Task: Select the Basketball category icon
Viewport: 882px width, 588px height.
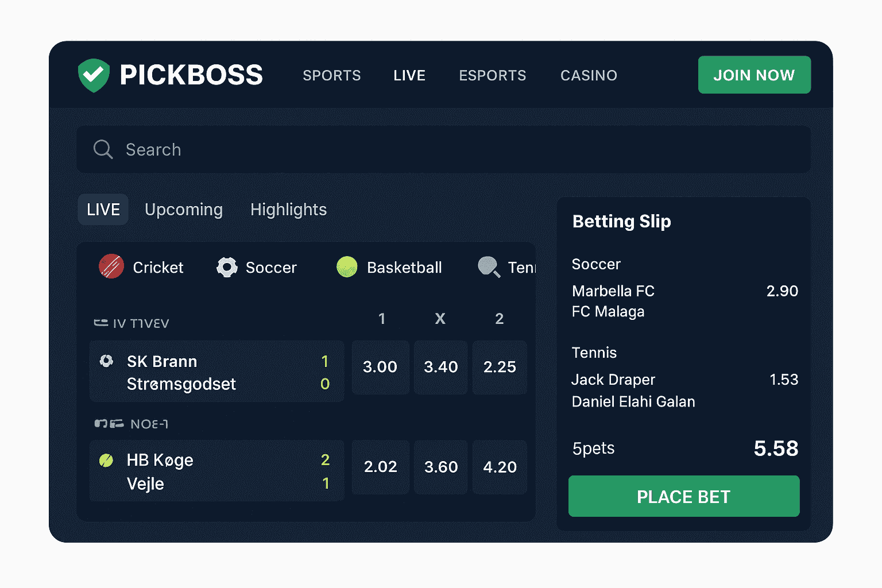Action: click(347, 267)
